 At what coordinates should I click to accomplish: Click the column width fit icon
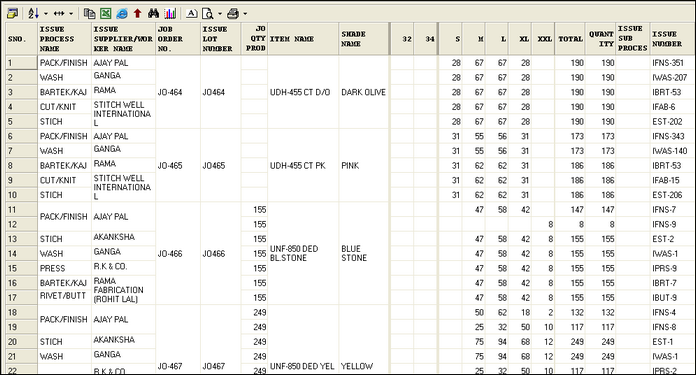(x=59, y=14)
